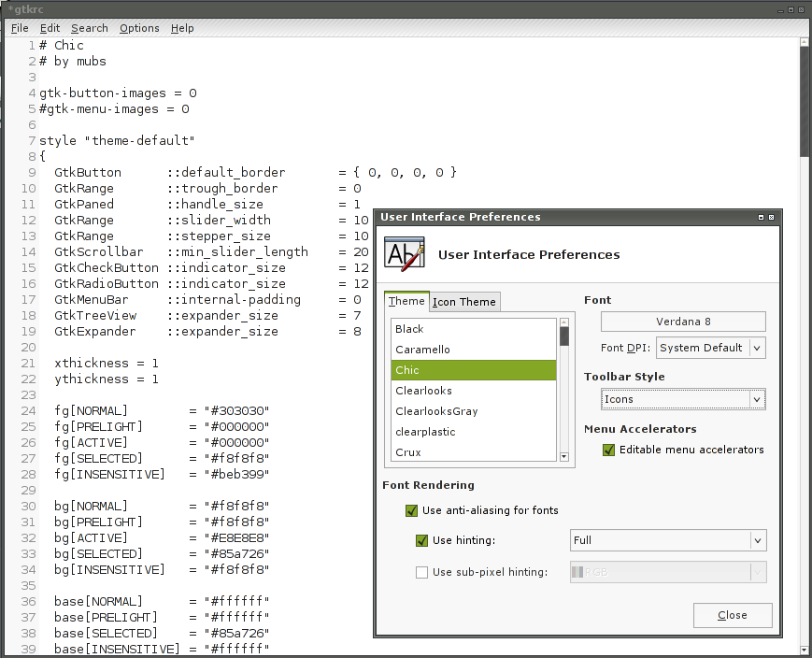812x658 pixels.
Task: Click the 'bg[SELECTED]' line in editor
Action: 162,554
